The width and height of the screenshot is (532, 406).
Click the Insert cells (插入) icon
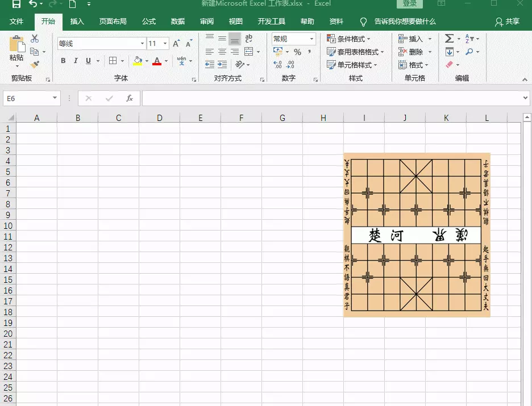[x=403, y=39]
